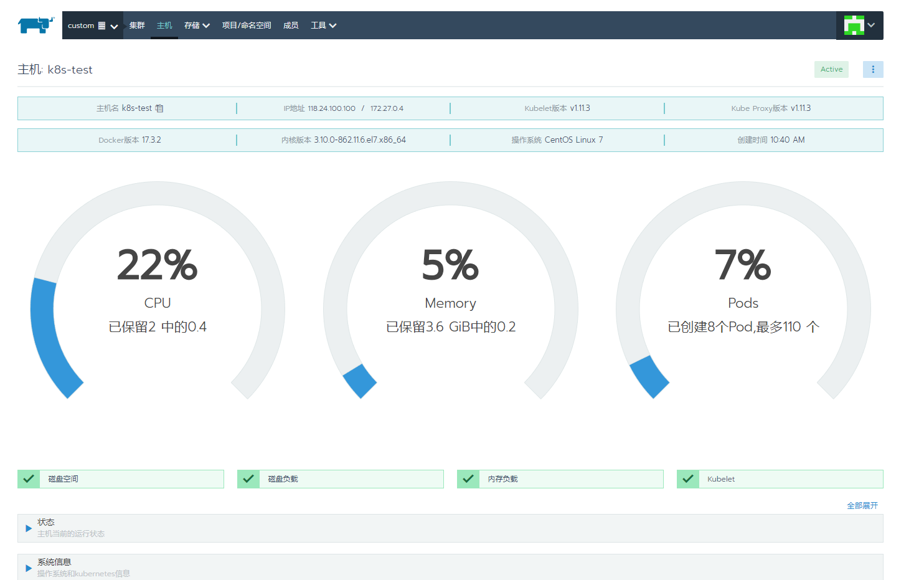Click the 主机: k8s-test page heading

(55, 70)
